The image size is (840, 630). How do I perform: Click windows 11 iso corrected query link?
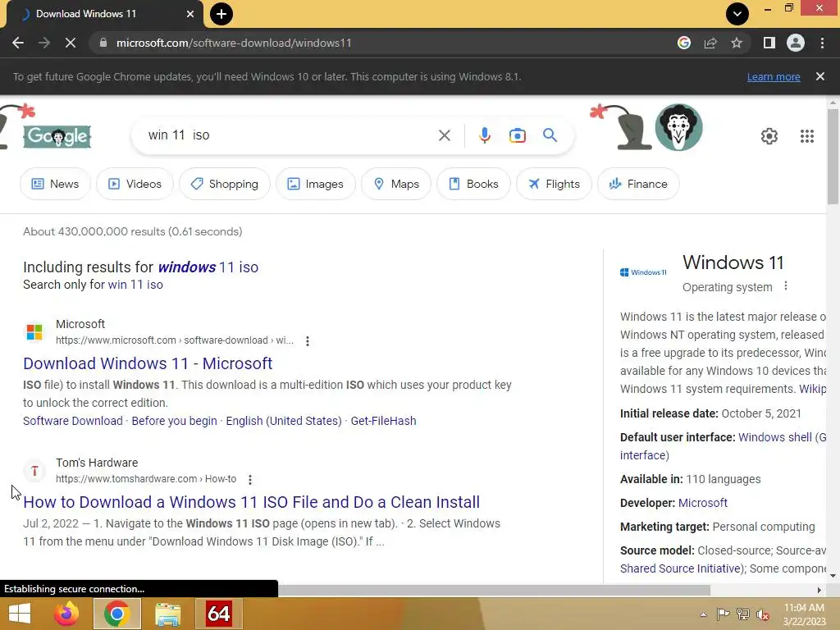[208, 267]
